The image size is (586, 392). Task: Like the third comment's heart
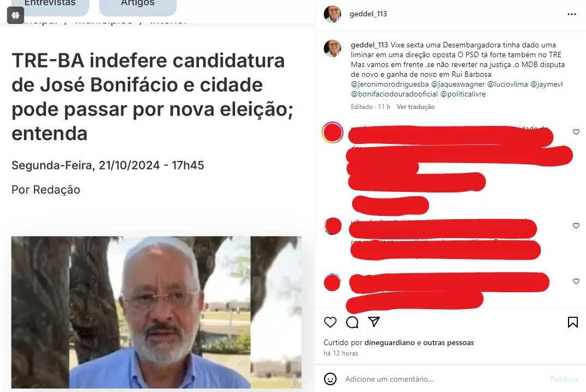point(576,281)
